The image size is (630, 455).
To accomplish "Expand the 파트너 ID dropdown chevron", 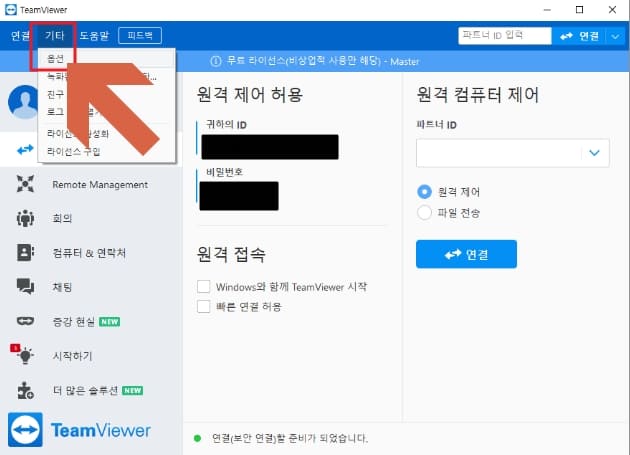I will 594,153.
